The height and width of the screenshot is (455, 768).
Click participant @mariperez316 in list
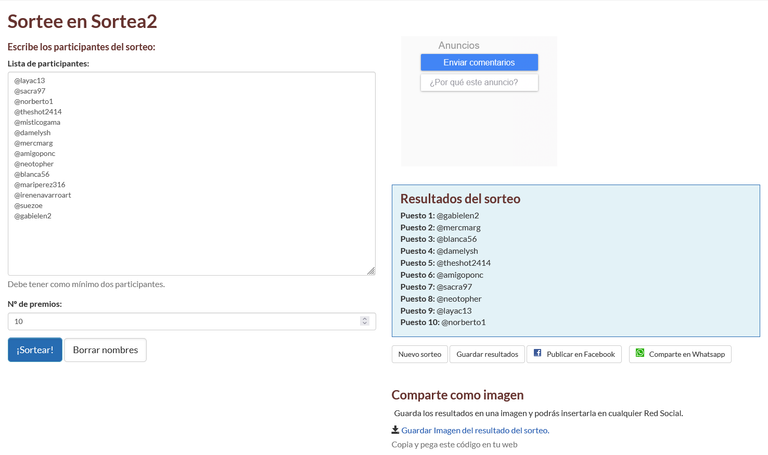40,185
